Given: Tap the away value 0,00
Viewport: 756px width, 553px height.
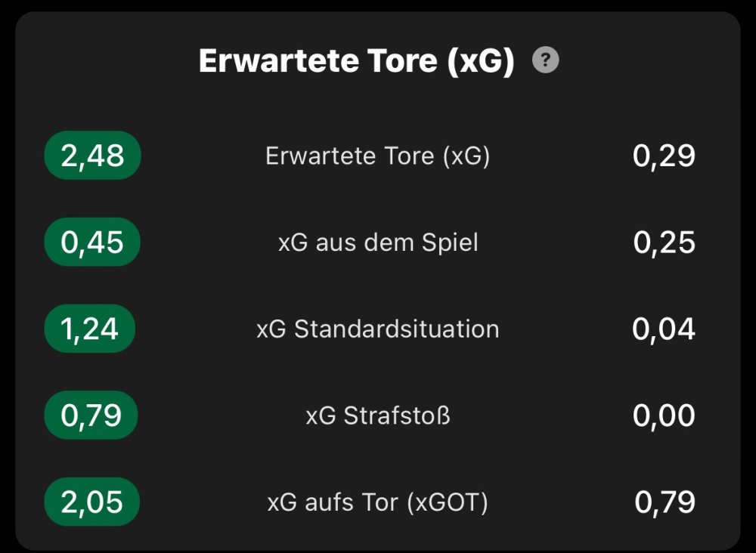Looking at the screenshot, I should pyautogui.click(x=664, y=416).
